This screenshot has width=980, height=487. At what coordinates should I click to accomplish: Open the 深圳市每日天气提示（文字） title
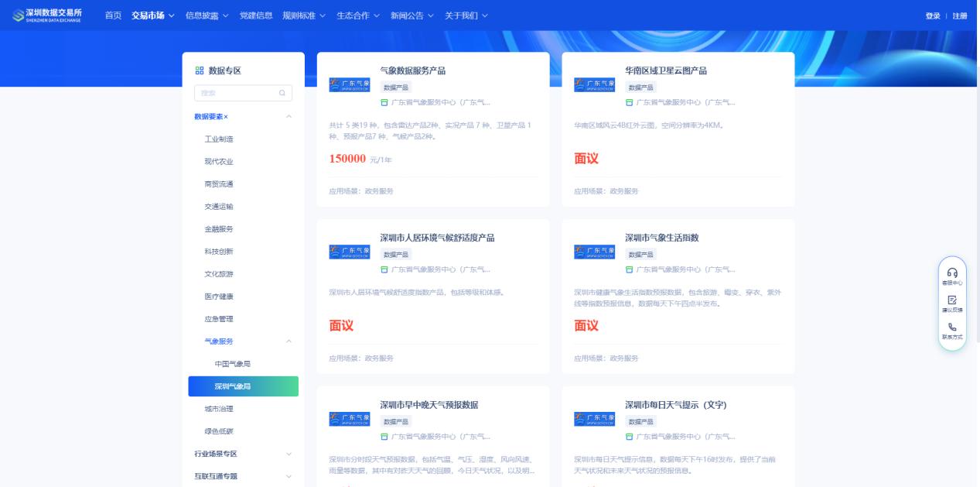click(x=676, y=405)
